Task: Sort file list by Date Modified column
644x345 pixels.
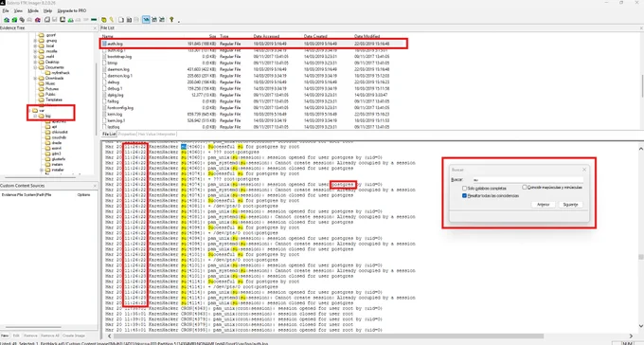Action: [367, 36]
